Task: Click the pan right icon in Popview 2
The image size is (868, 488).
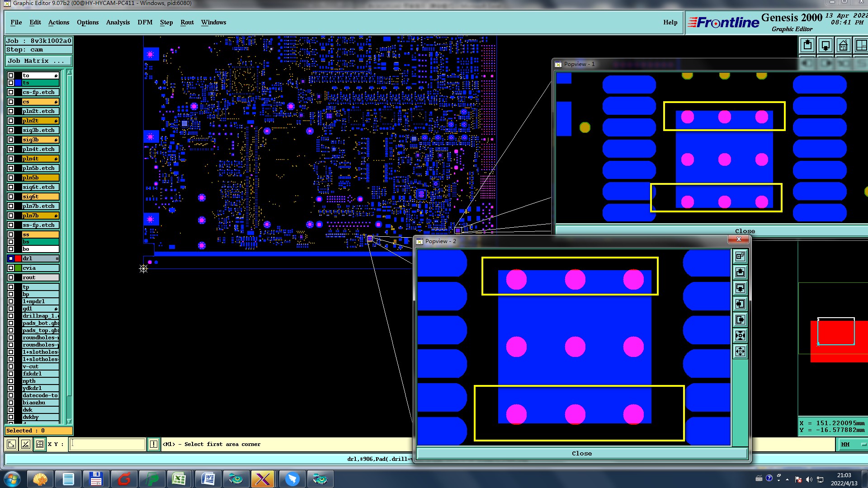Action: [740, 320]
